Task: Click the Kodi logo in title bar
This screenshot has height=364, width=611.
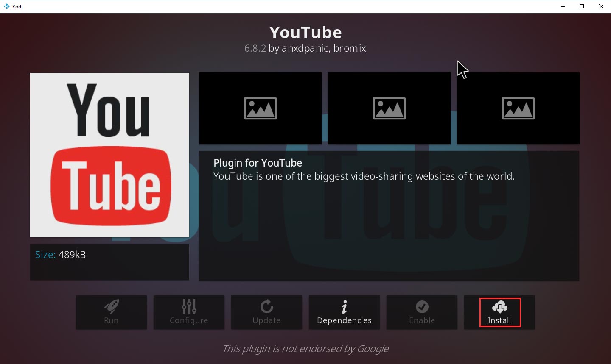Action: tap(6, 6)
